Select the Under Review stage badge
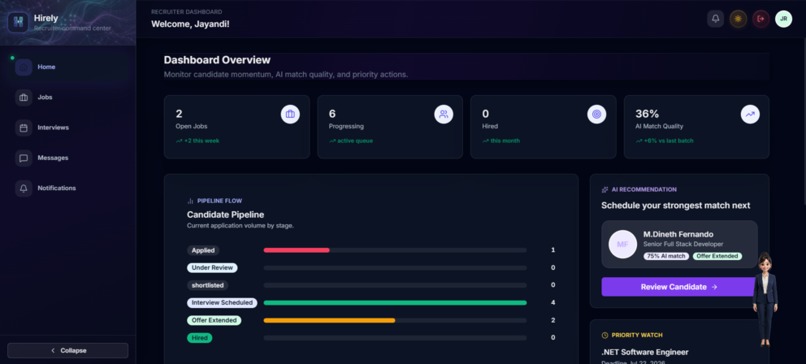This screenshot has height=364, width=806. click(x=212, y=268)
